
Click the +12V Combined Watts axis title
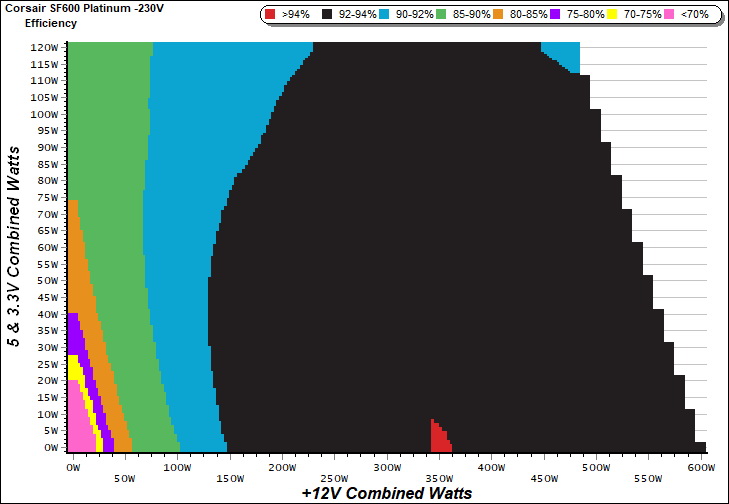[x=386, y=493]
